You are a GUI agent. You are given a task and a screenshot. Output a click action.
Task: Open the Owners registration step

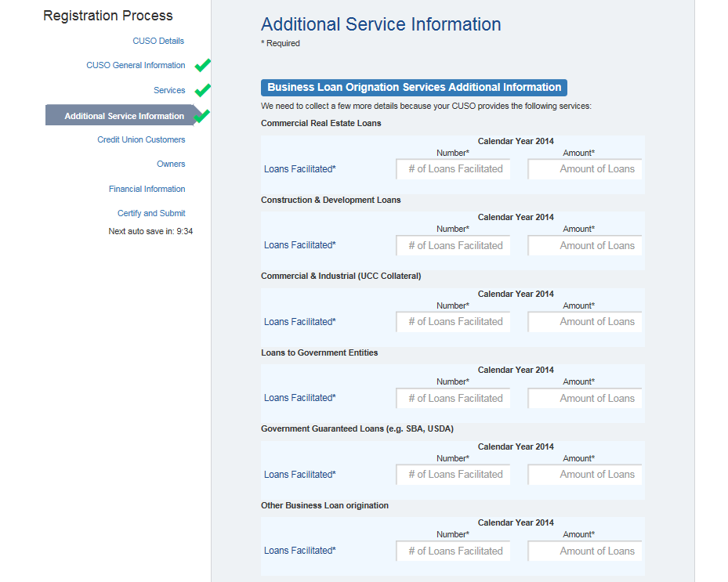171,164
